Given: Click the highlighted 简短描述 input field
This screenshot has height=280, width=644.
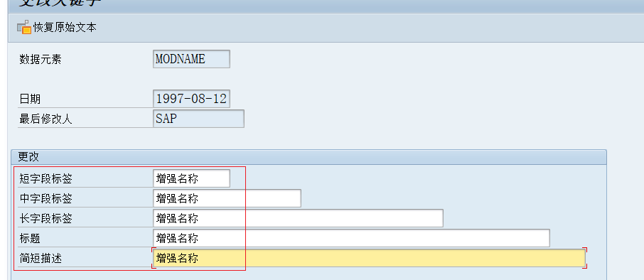Looking at the screenshot, I should (x=369, y=258).
